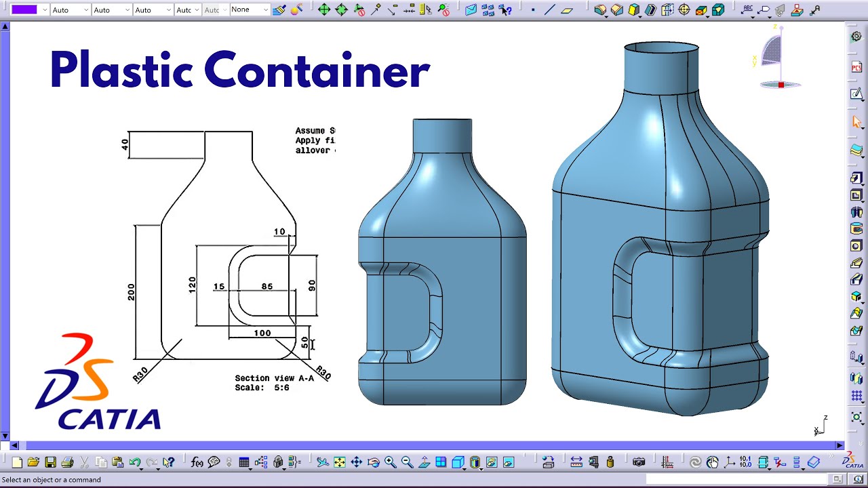Click the Update All swirl icon

[x=695, y=462]
